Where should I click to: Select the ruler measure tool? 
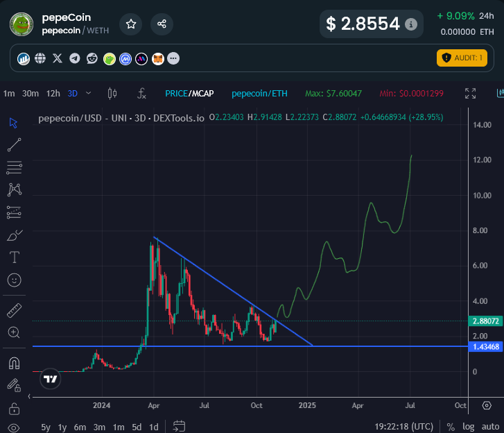point(14,310)
